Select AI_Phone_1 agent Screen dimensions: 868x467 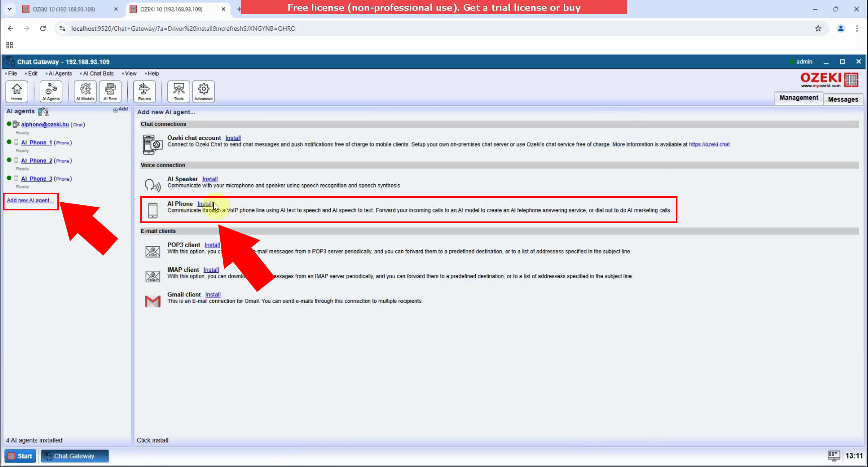click(37, 142)
